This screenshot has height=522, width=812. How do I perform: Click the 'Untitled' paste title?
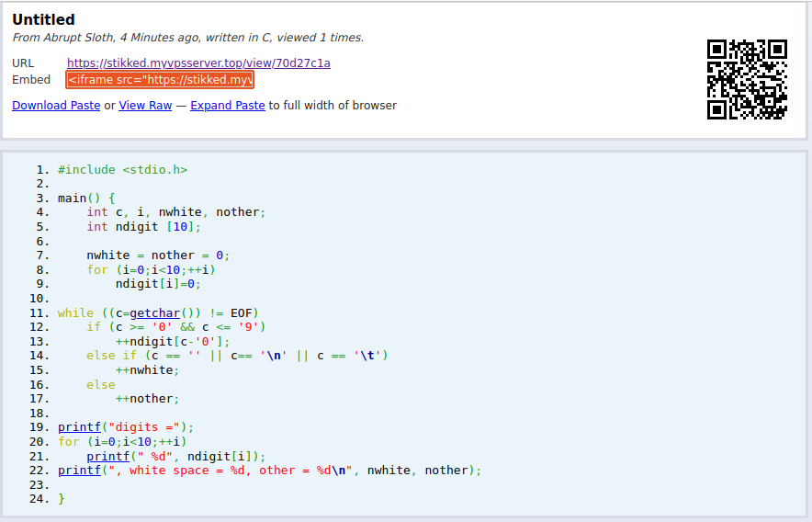pos(43,19)
